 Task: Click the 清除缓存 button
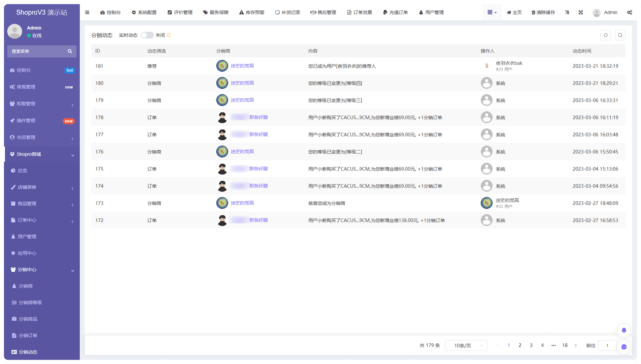(543, 13)
